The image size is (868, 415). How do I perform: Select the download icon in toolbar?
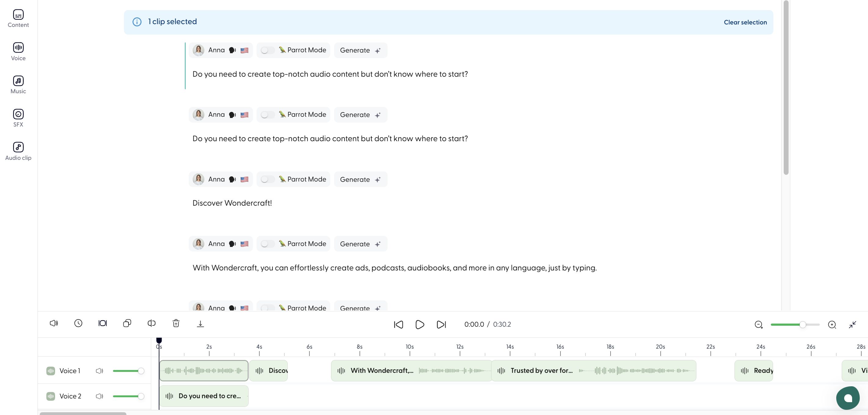pyautogui.click(x=200, y=324)
